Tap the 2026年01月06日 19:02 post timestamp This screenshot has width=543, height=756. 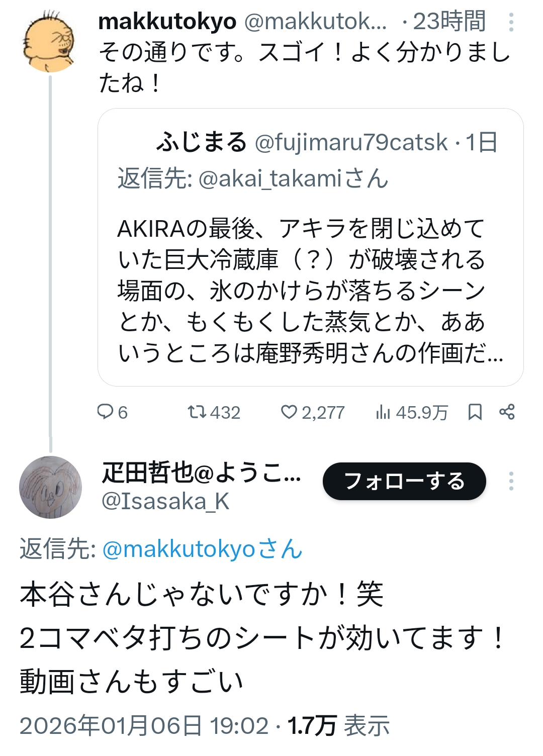(144, 726)
